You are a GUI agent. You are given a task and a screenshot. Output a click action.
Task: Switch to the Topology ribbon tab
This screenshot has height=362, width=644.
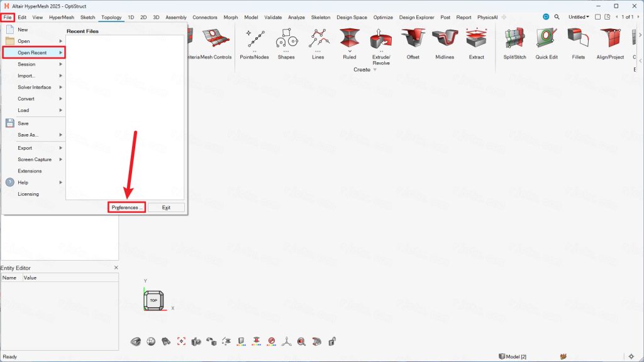coord(111,17)
